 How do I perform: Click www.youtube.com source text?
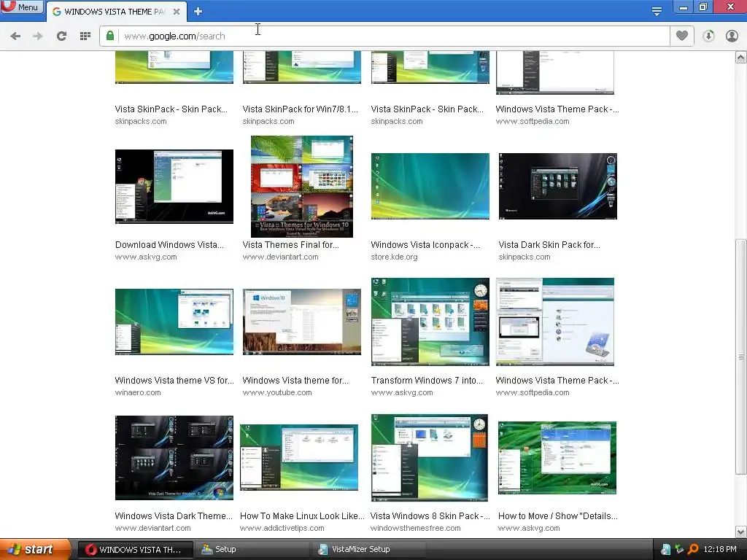point(277,393)
